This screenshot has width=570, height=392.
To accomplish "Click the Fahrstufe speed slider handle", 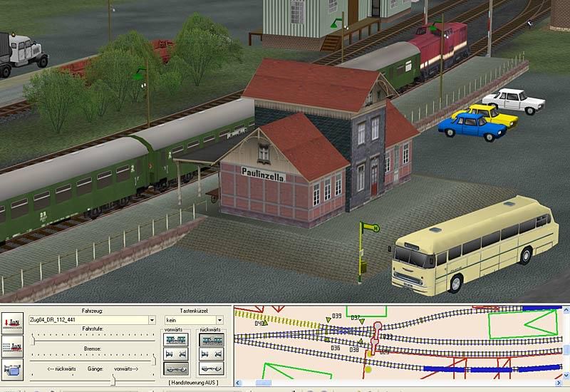I will tap(34, 339).
